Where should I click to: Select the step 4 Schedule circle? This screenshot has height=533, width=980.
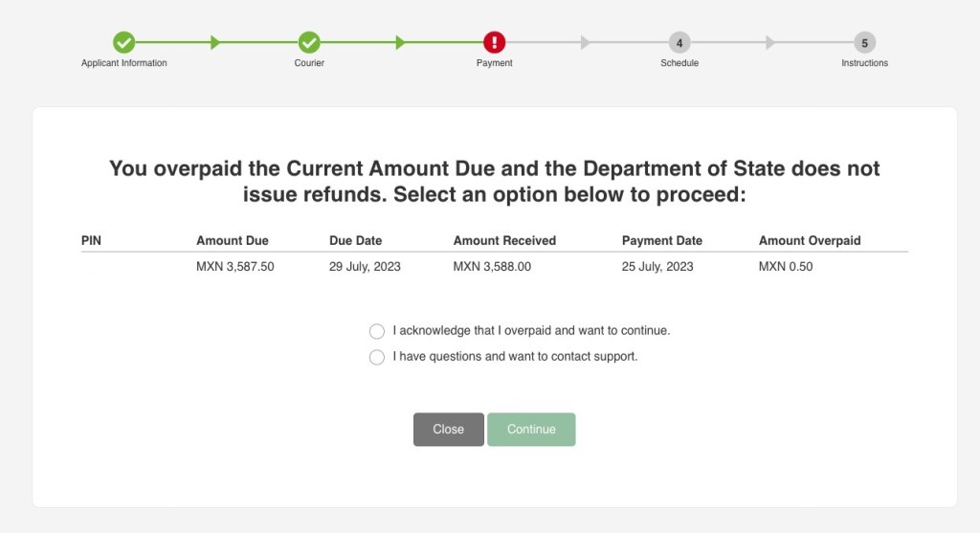(679, 42)
